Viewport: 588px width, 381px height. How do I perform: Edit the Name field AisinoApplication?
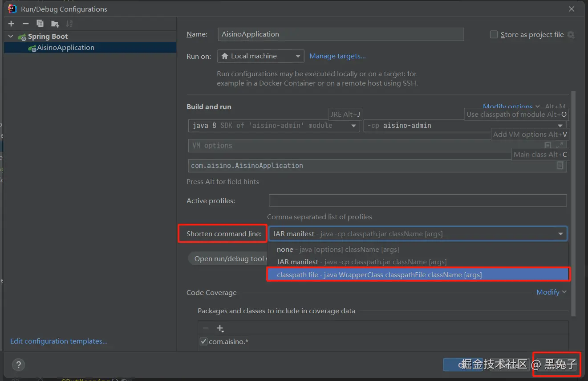coord(341,34)
